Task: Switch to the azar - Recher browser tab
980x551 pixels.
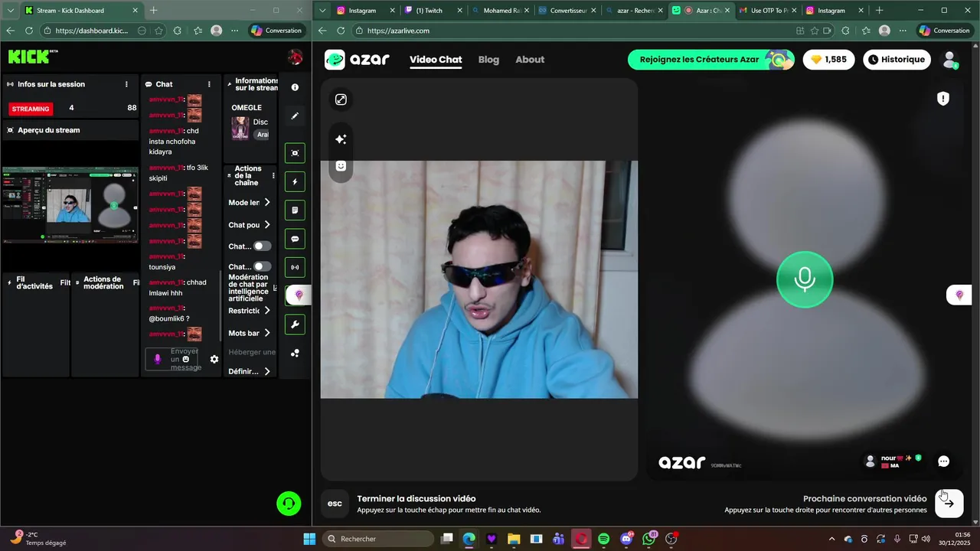Action: [x=634, y=11]
